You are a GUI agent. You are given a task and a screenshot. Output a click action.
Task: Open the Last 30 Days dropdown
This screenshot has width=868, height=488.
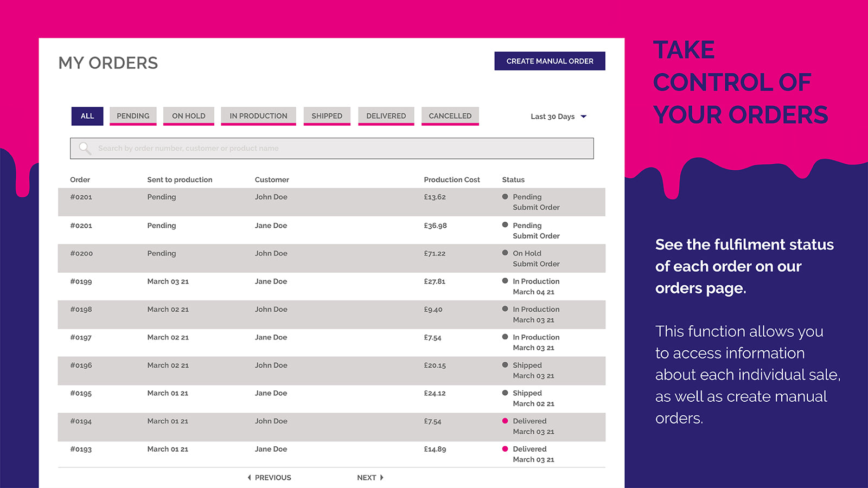pyautogui.click(x=558, y=117)
